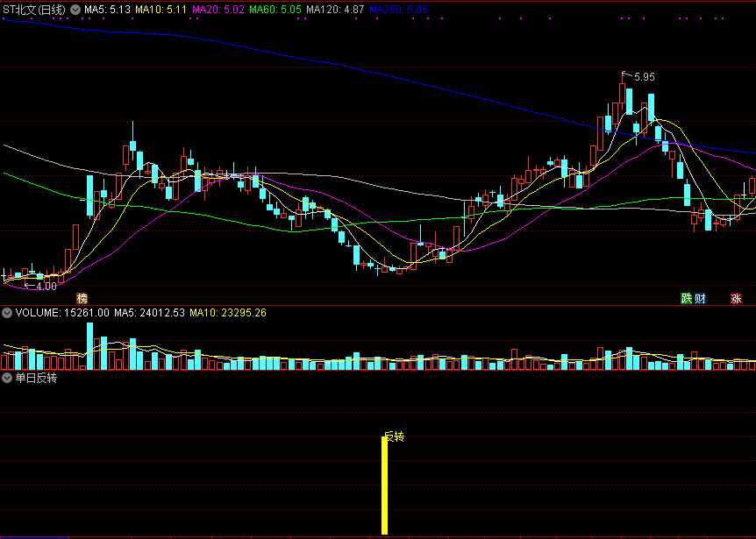Viewport: 756px width, 539px height.
Task: Click the 4.00 low price label
Action: tap(46, 286)
